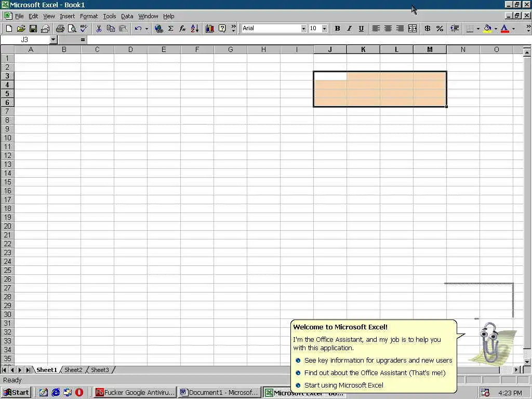
Task: Expand More Buttons on Formatting toolbar
Action: [x=528, y=29]
